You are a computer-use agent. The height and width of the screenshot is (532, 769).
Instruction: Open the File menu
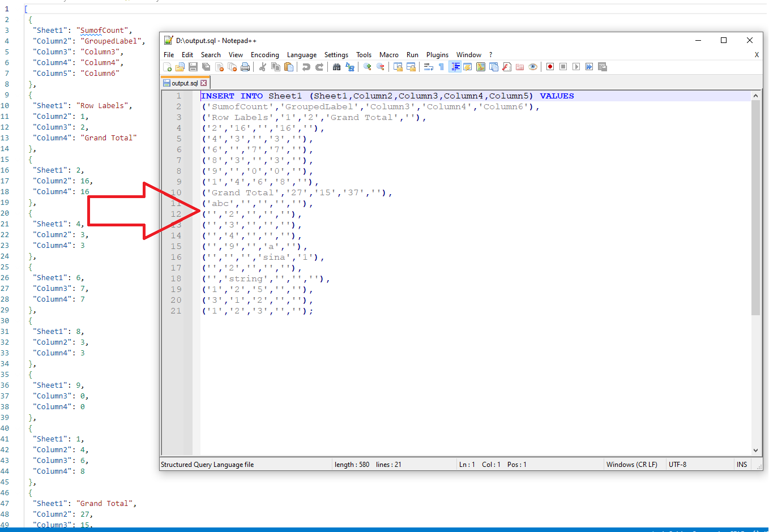click(x=169, y=55)
